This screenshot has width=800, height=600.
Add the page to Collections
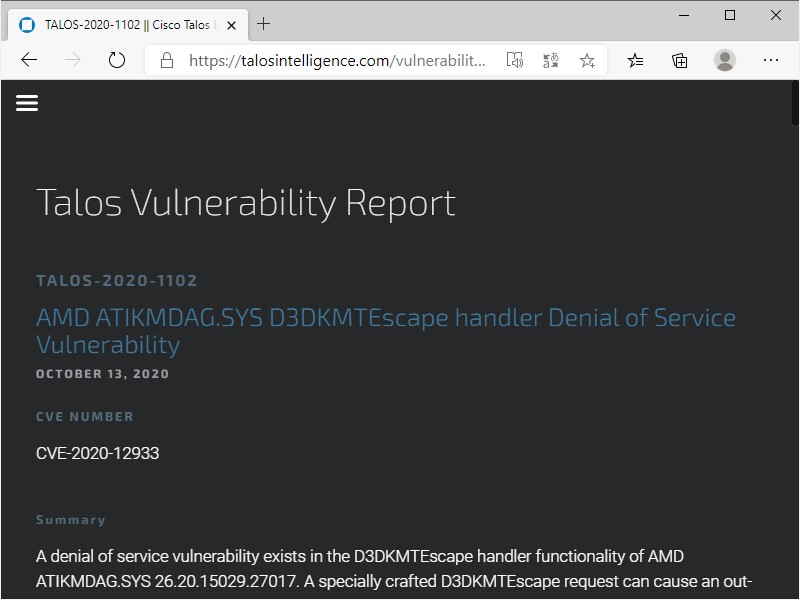[679, 60]
